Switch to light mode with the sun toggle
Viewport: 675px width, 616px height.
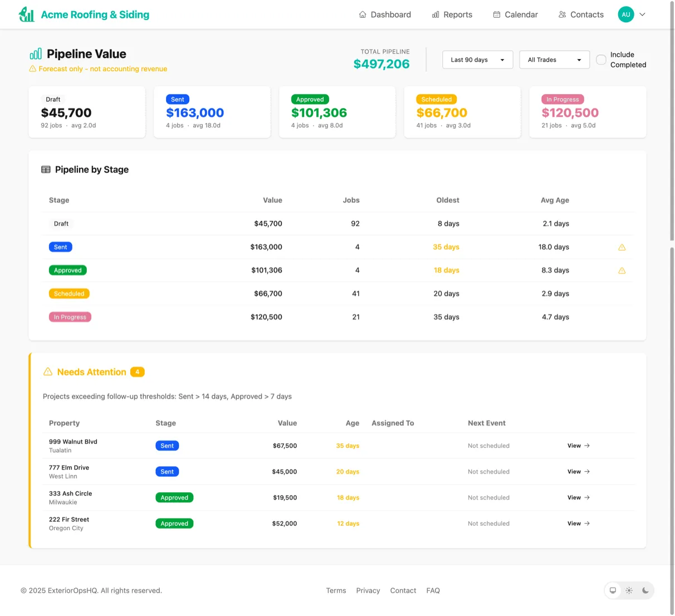tap(629, 590)
